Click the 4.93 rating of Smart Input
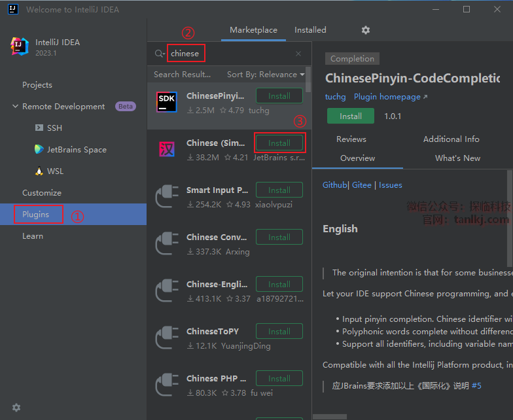 [x=242, y=205]
